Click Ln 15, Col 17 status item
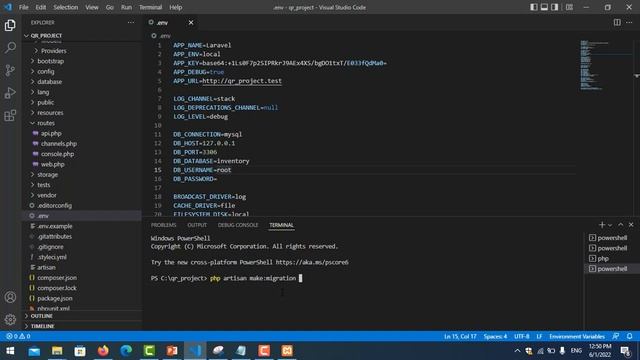This screenshot has height=360, width=640. pos(460,336)
